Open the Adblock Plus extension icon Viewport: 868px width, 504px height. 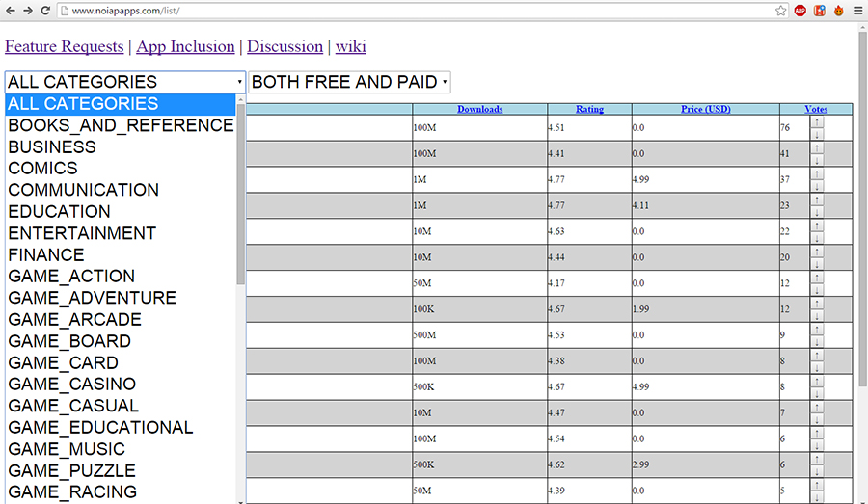tap(800, 11)
